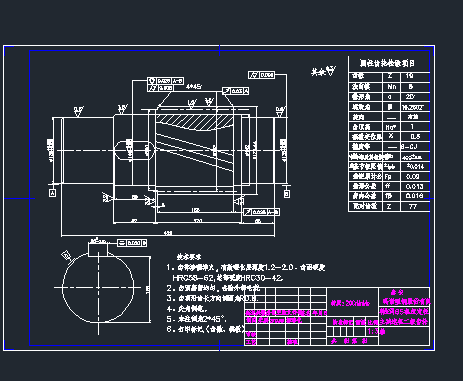Select the HRC58–62 hardness note line
The image size is (463, 381).
pos(228,278)
